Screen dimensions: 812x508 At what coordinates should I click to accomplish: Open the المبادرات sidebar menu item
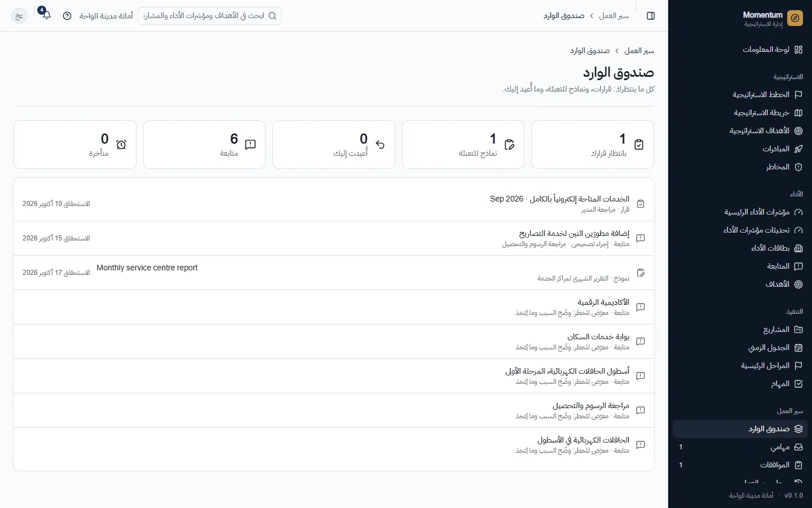(740, 149)
